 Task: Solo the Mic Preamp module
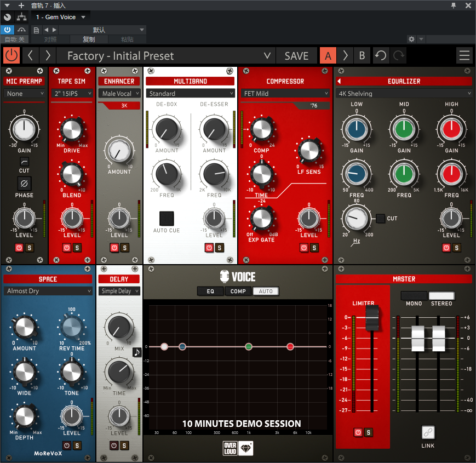tap(30, 248)
